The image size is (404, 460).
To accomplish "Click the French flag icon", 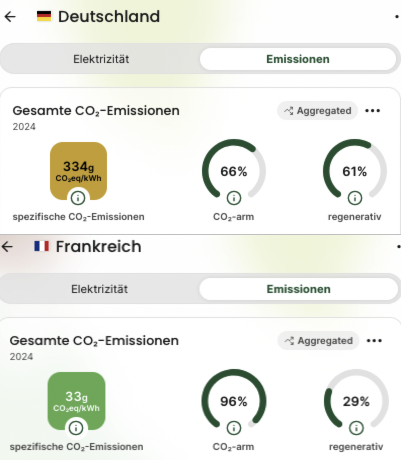I will (42, 246).
